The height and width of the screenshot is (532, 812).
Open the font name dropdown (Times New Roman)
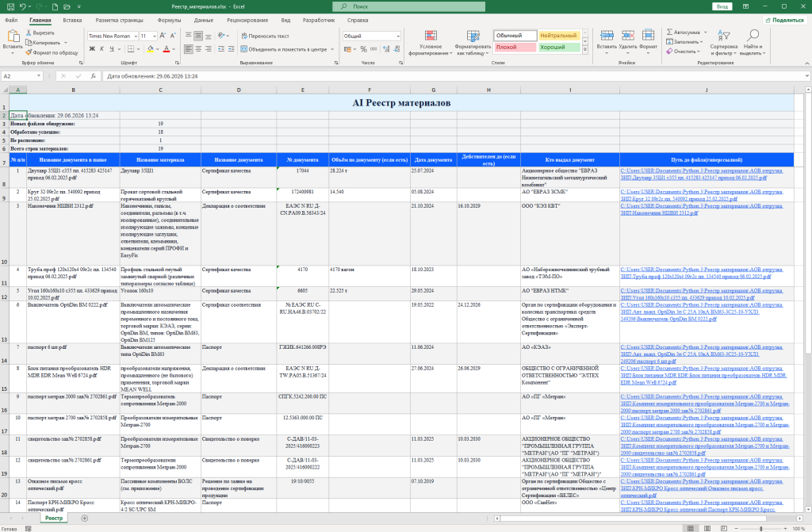pyautogui.click(x=136, y=36)
